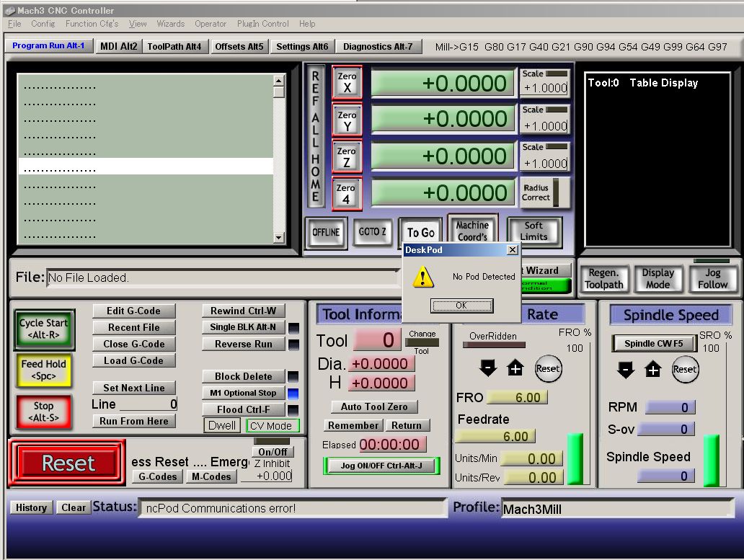Click Zero Z axis button

click(x=347, y=157)
